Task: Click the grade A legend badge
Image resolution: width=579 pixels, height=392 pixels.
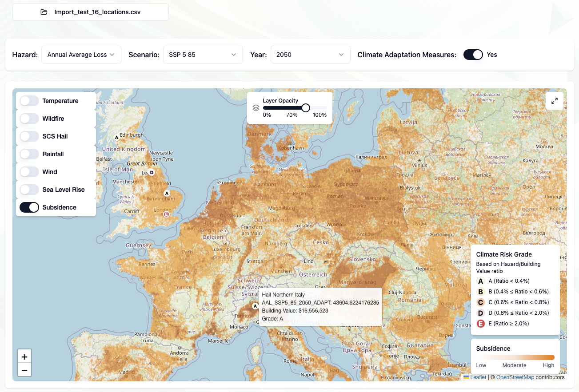Action: [480, 281]
